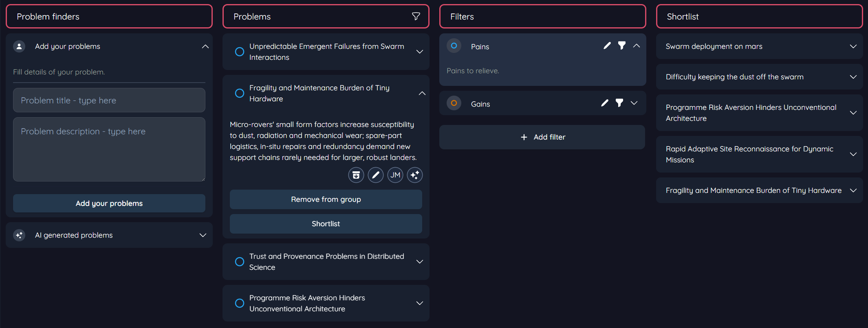Click the Problem title input field

[x=109, y=100]
